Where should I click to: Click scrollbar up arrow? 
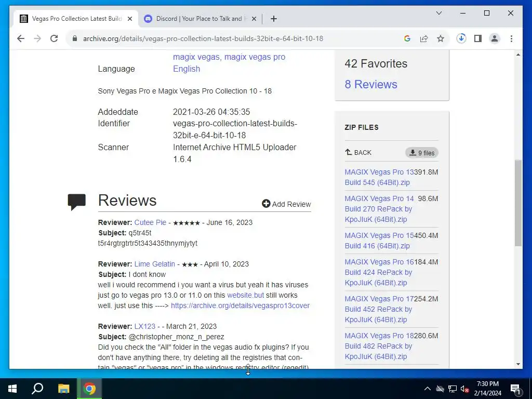pos(518,55)
